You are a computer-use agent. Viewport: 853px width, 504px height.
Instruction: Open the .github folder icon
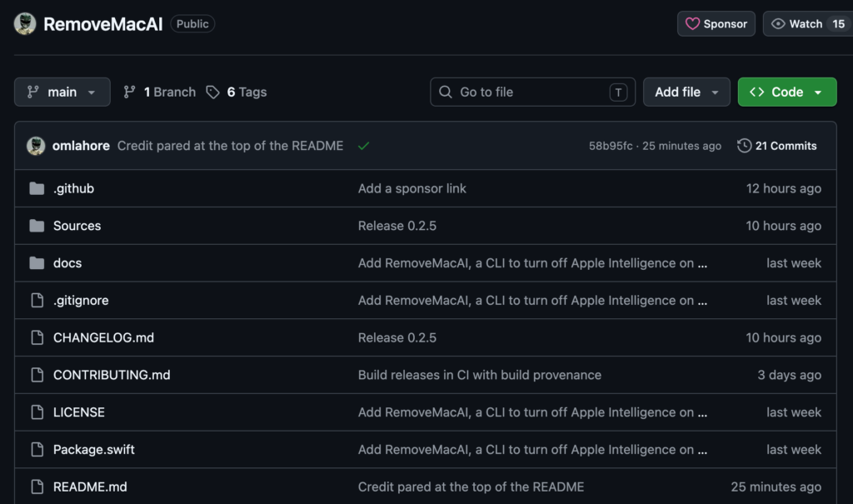pos(37,188)
